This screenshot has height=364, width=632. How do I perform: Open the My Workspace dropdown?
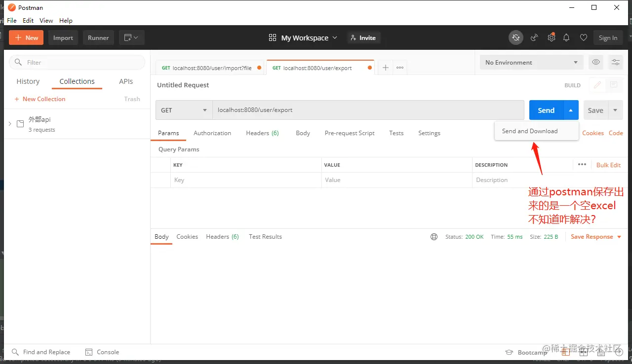309,37
